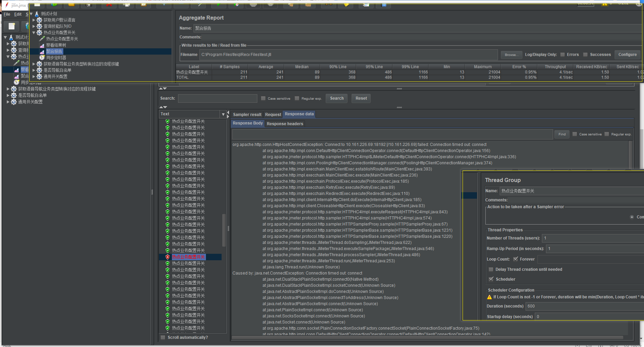Click the pipette sampler icon for 热点业务配置开关
This screenshot has height=347, width=644.
[x=42, y=39]
